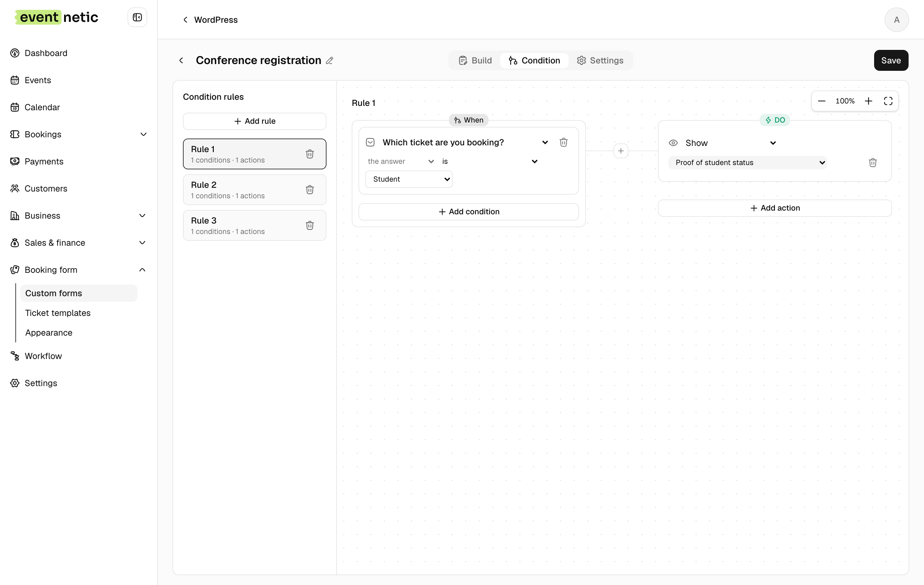Edit the form title with pencil icon
The image size is (924, 585).
(x=329, y=61)
